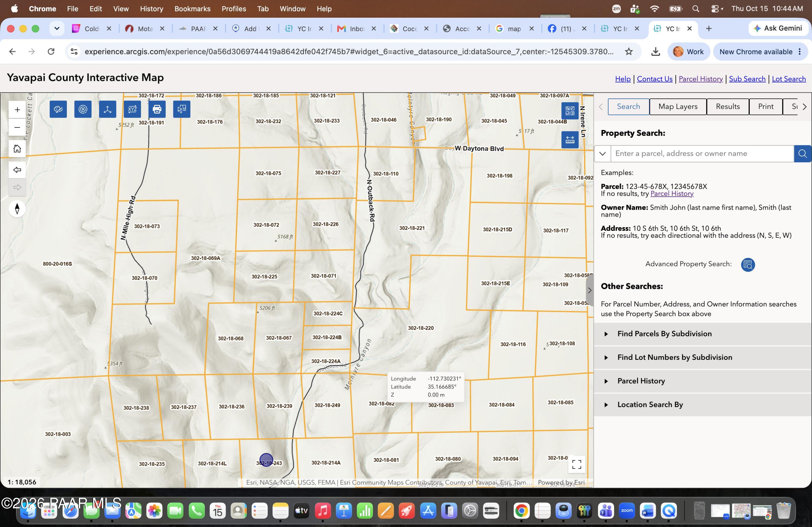Open the Chrome History menu
The width and height of the screenshot is (812, 527).
pyautogui.click(x=152, y=9)
